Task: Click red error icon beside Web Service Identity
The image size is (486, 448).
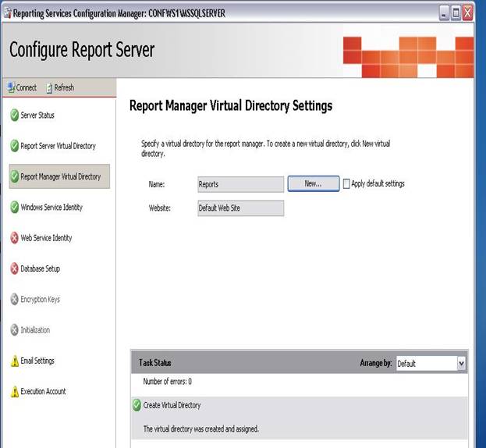Action: (14, 238)
